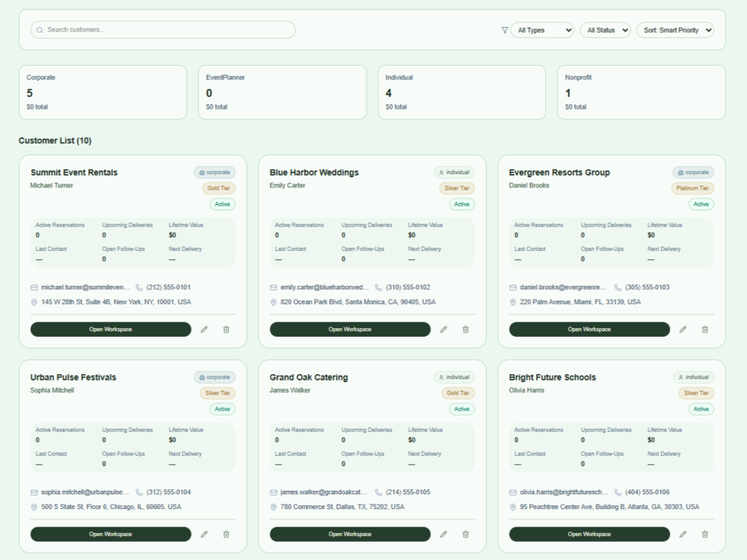
Task: Edit Bright Future Schools via pencil icon
Action: (683, 534)
